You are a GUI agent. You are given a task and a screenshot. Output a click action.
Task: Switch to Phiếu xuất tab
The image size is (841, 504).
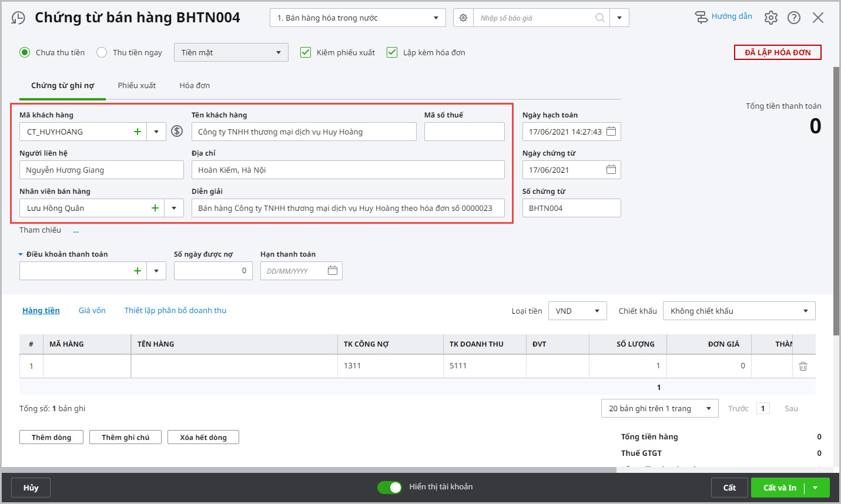(x=136, y=86)
